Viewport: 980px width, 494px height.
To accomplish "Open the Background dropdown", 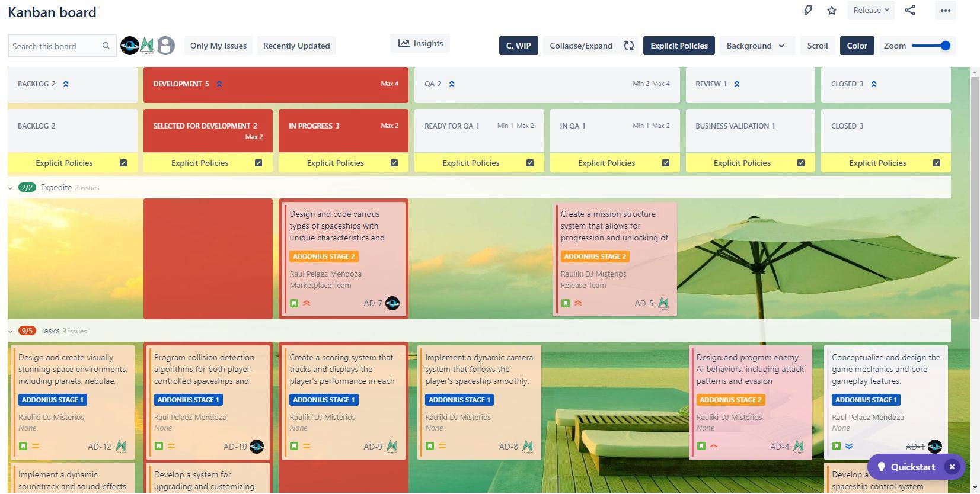I will tap(755, 46).
